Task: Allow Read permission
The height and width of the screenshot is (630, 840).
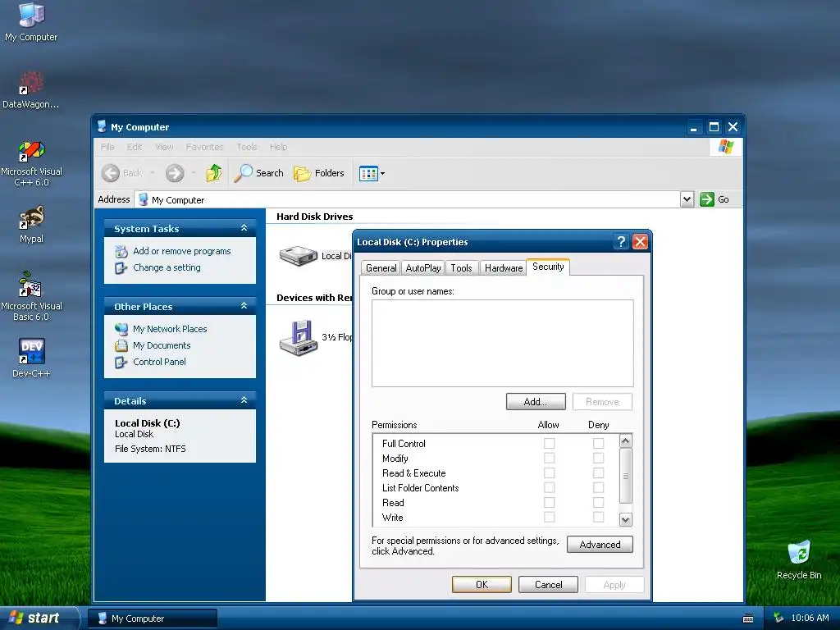Action: 549,503
